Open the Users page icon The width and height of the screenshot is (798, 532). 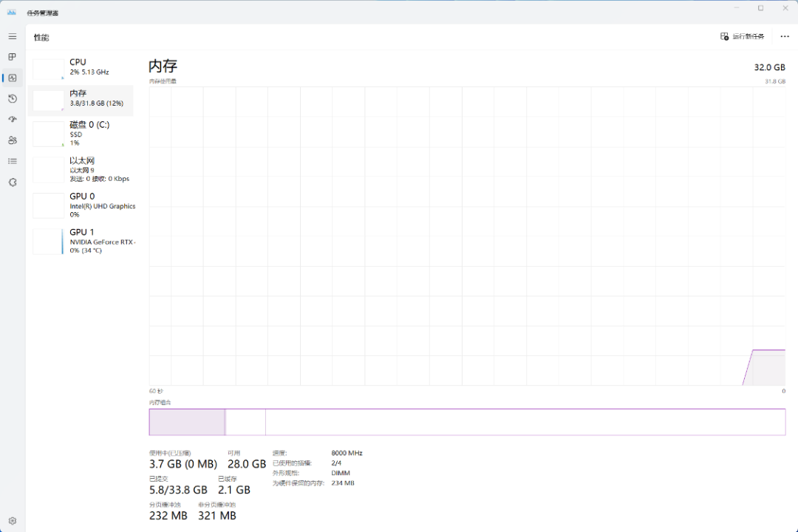[x=13, y=140]
